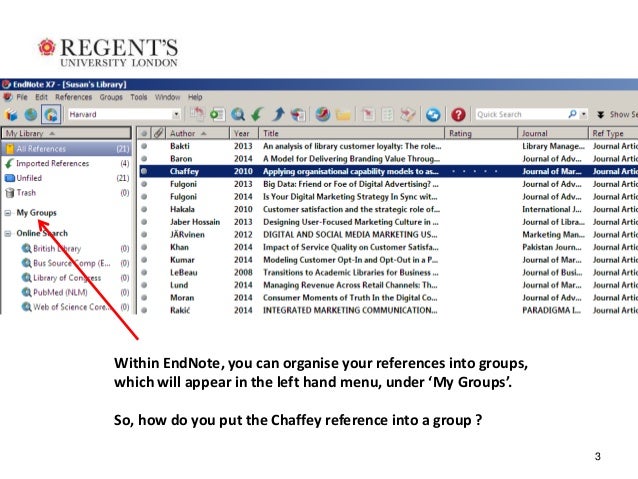This screenshot has height=479, width=638.
Task: Create a New Reference via toolbar icon
Action: 217,114
